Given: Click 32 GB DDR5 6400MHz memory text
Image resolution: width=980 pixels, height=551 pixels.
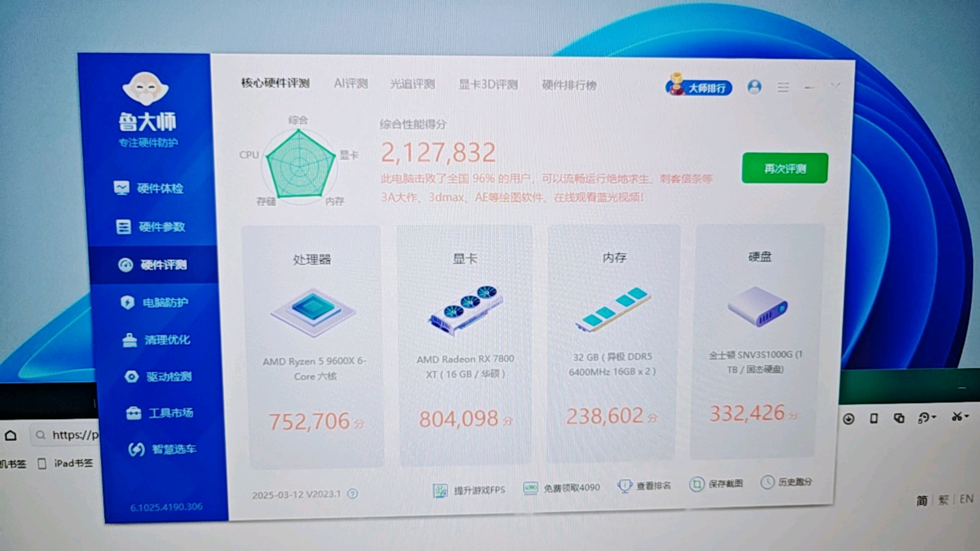Looking at the screenshot, I should [612, 364].
